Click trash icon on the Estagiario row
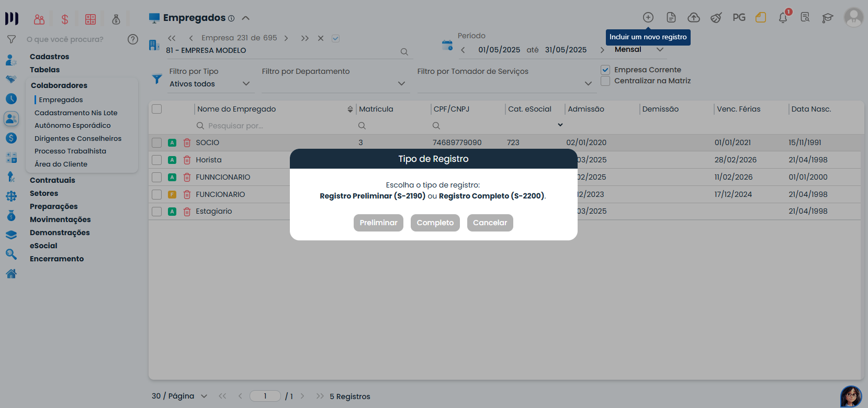 [187, 212]
